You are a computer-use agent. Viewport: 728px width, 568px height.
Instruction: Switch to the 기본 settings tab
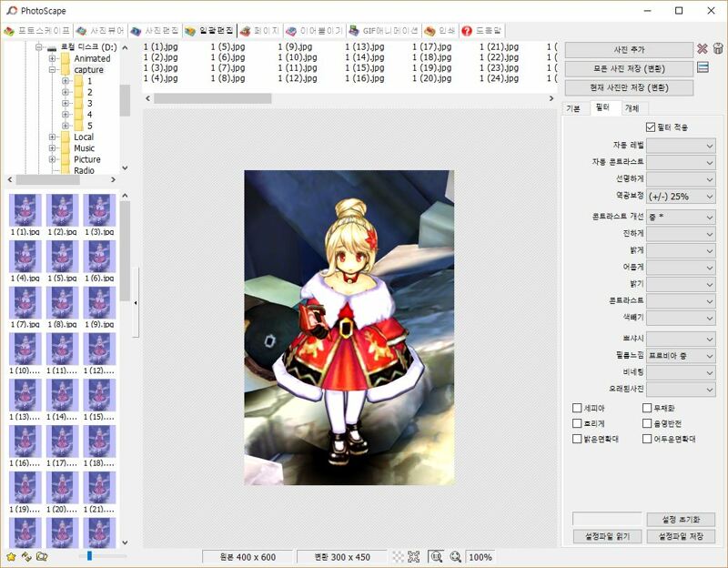click(573, 108)
